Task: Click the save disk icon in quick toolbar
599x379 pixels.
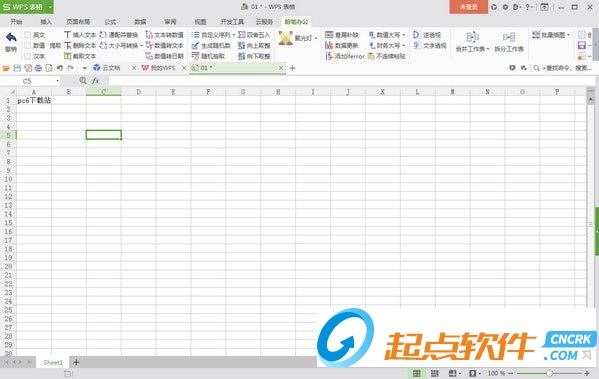Action: click(17, 68)
